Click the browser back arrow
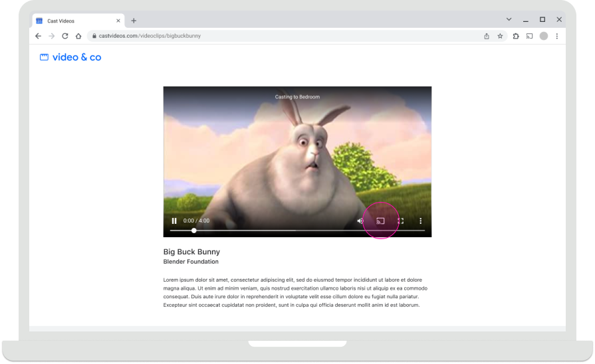Viewport: 595px width, 364px height. coord(39,36)
